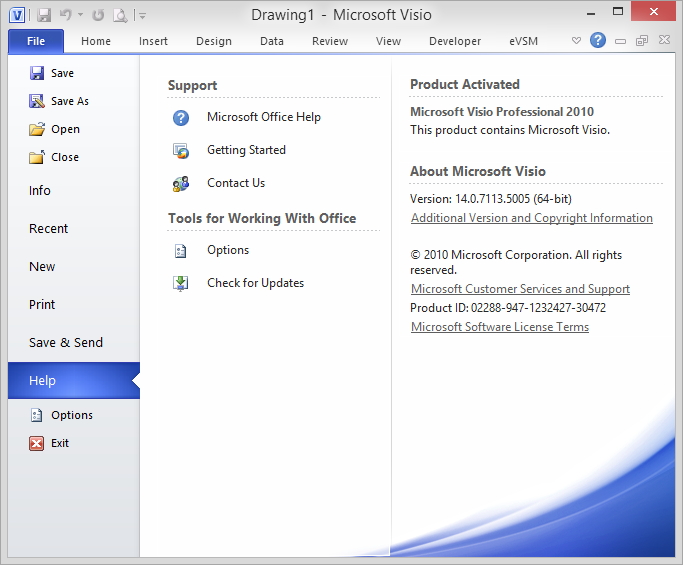Switch to the Developer ribbon tab
The height and width of the screenshot is (565, 683).
[455, 41]
